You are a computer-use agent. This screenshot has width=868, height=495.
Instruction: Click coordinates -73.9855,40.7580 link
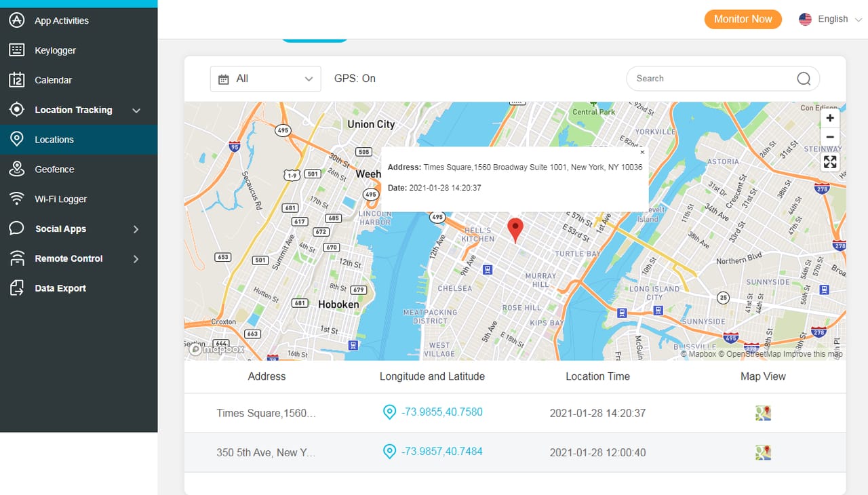441,412
